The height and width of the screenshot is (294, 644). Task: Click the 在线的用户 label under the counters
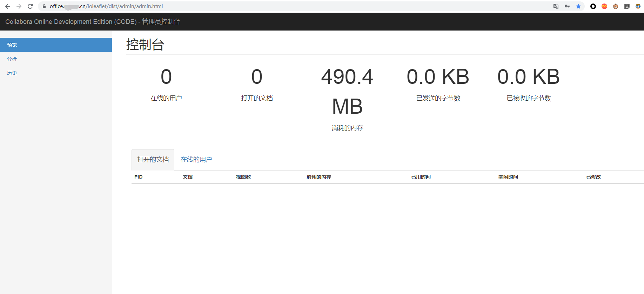tap(166, 98)
